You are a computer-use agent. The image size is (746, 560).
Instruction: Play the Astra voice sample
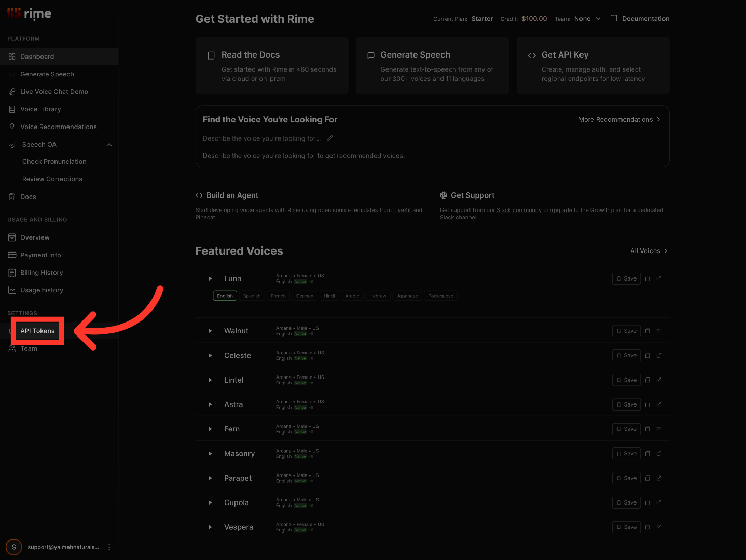click(x=210, y=404)
